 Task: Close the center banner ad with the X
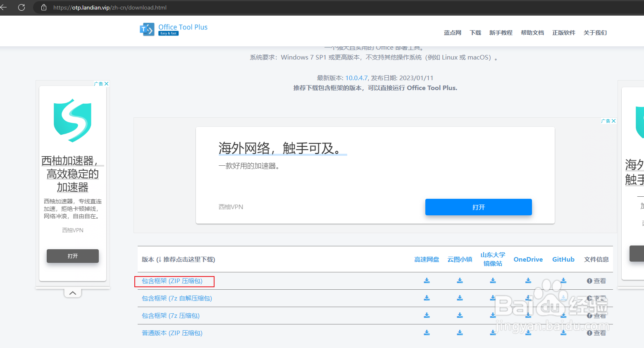click(614, 121)
